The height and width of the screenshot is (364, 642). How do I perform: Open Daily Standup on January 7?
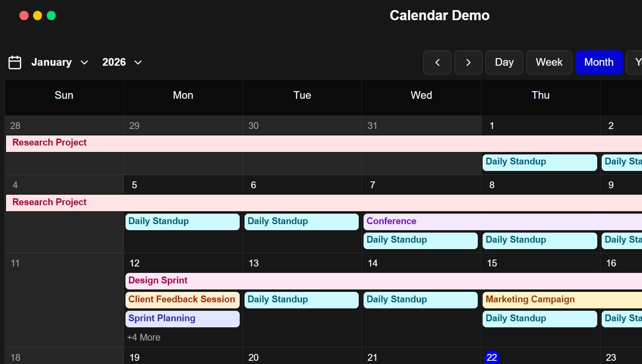[420, 241]
